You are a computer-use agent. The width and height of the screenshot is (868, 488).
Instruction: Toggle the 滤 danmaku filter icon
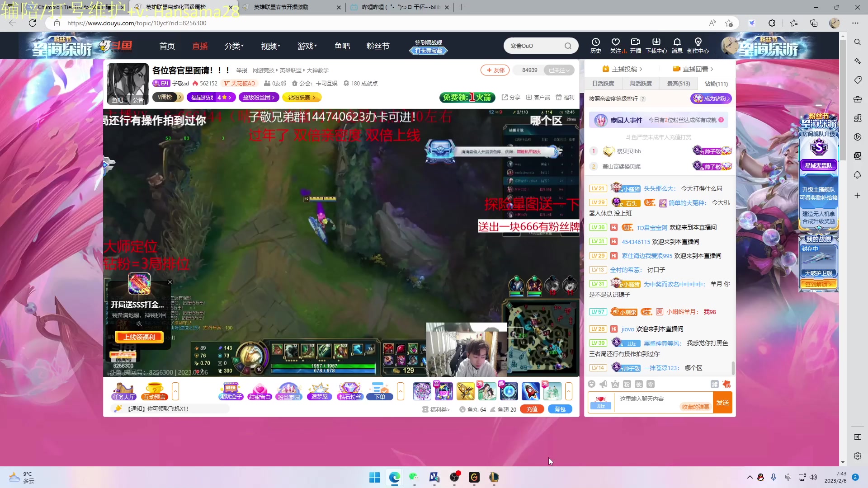714,384
